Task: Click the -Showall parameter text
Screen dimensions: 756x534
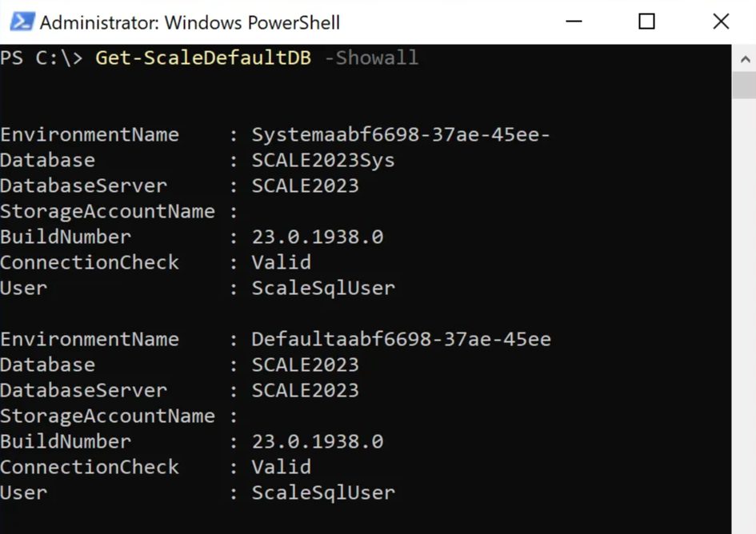Action: point(371,58)
